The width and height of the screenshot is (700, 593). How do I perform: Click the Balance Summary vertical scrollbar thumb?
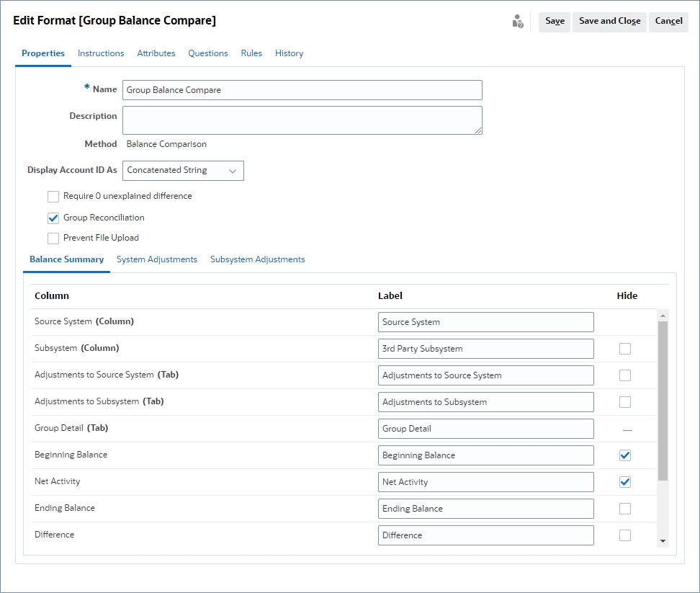663,400
